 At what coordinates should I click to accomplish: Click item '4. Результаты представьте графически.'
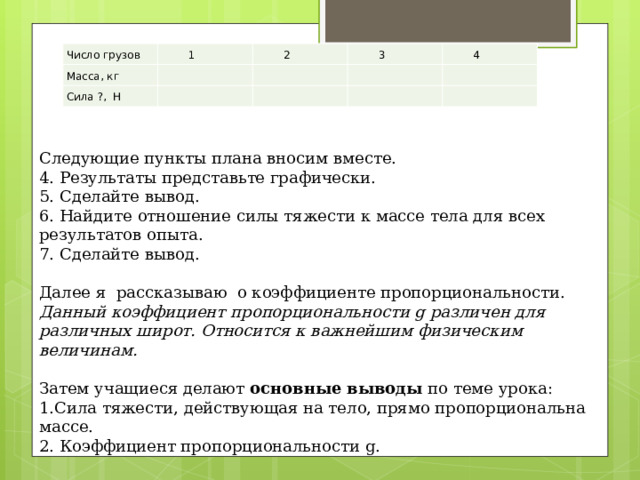point(207,178)
